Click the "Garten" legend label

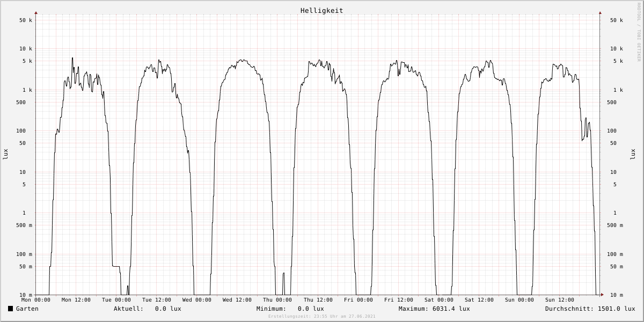click(27, 309)
